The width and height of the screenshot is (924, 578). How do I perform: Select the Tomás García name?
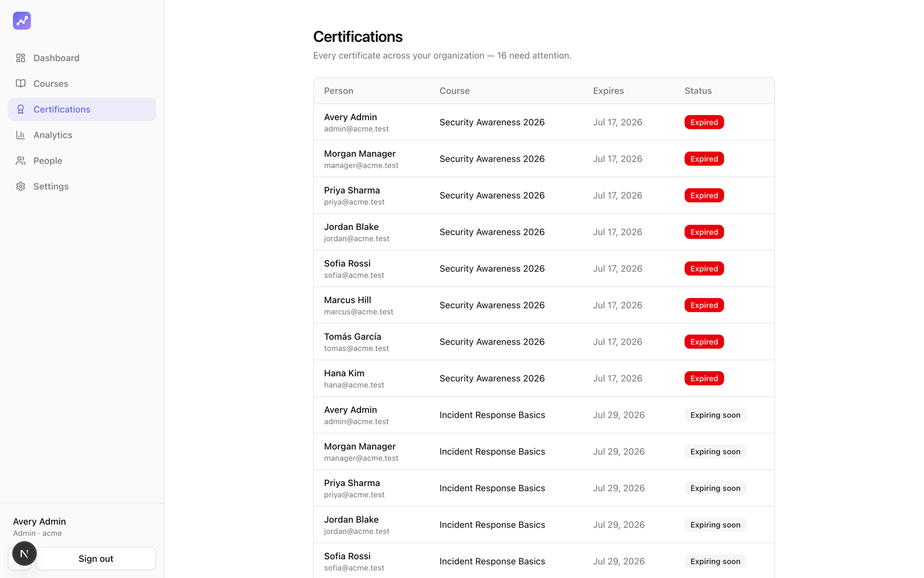[x=352, y=336]
